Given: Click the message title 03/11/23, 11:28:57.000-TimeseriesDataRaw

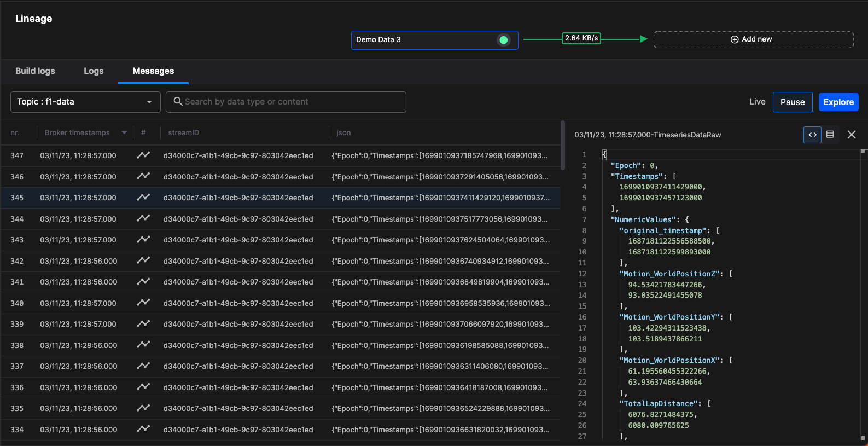Looking at the screenshot, I should tap(648, 135).
